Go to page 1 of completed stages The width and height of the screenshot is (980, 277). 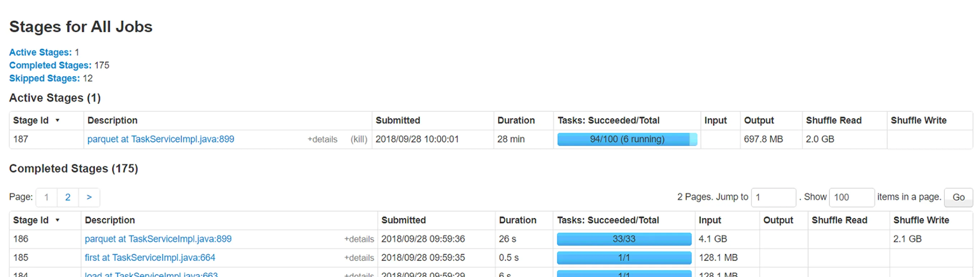coord(46,197)
